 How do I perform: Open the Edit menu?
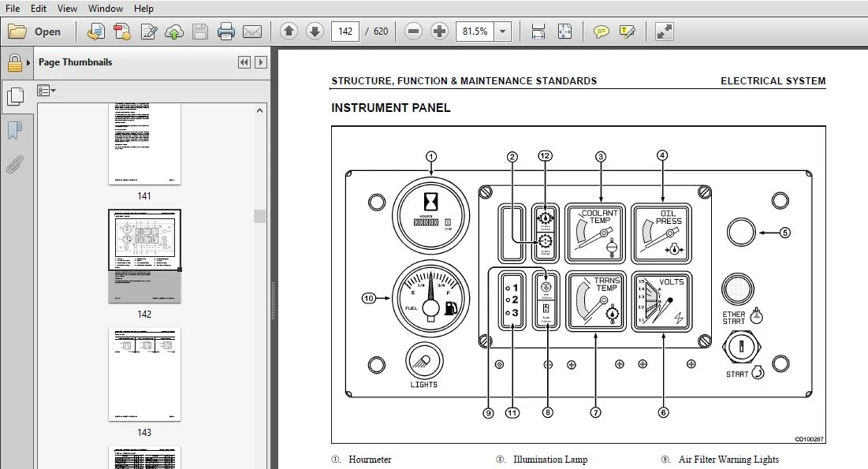38,9
